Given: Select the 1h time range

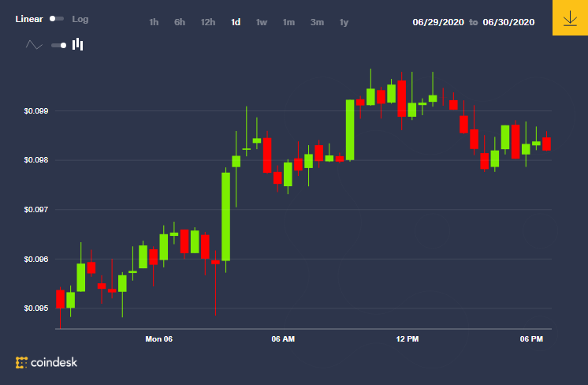Looking at the screenshot, I should coord(154,22).
